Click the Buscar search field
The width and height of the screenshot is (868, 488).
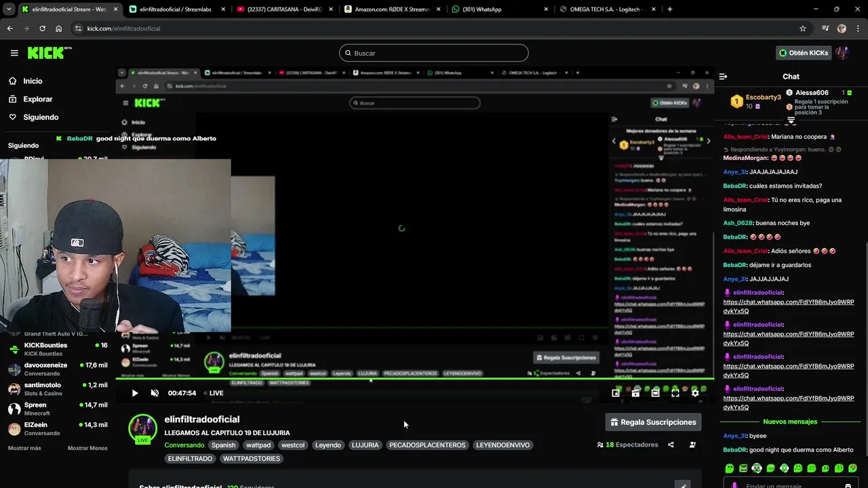click(x=434, y=53)
